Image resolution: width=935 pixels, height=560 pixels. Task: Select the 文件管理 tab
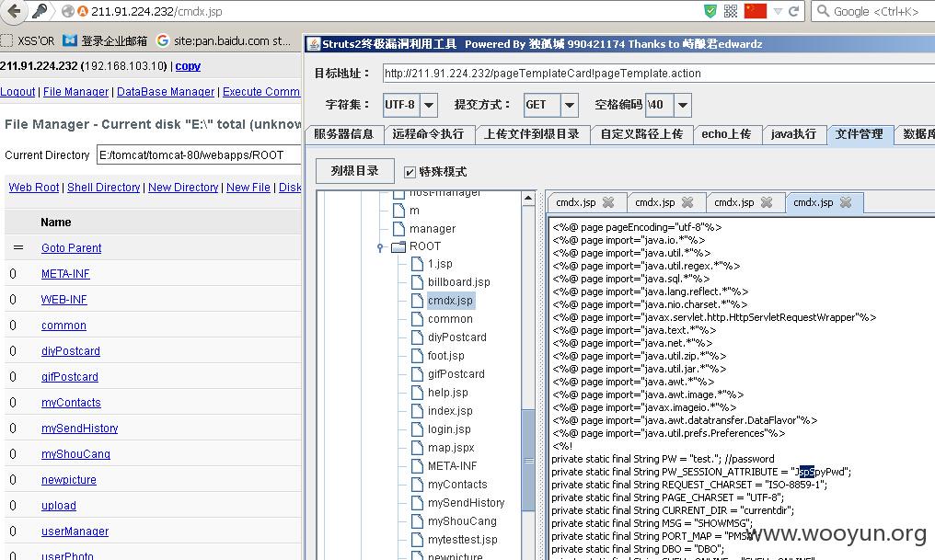pyautogui.click(x=860, y=134)
